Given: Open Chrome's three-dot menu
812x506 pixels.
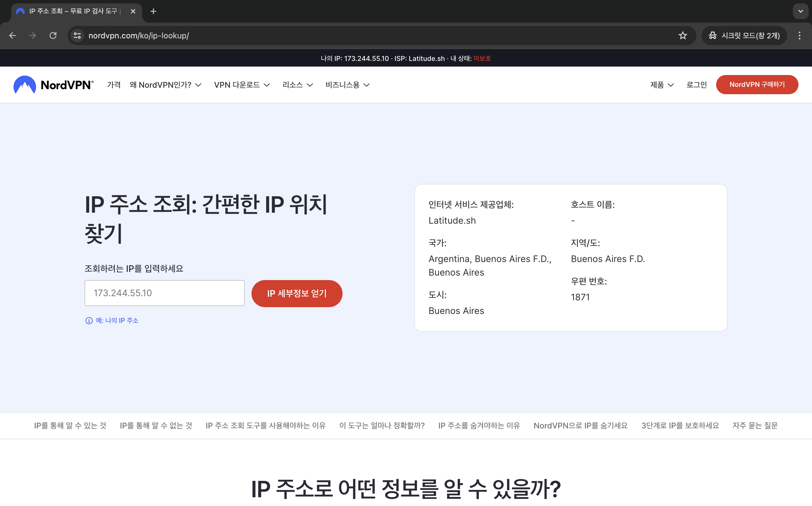Looking at the screenshot, I should (x=799, y=36).
